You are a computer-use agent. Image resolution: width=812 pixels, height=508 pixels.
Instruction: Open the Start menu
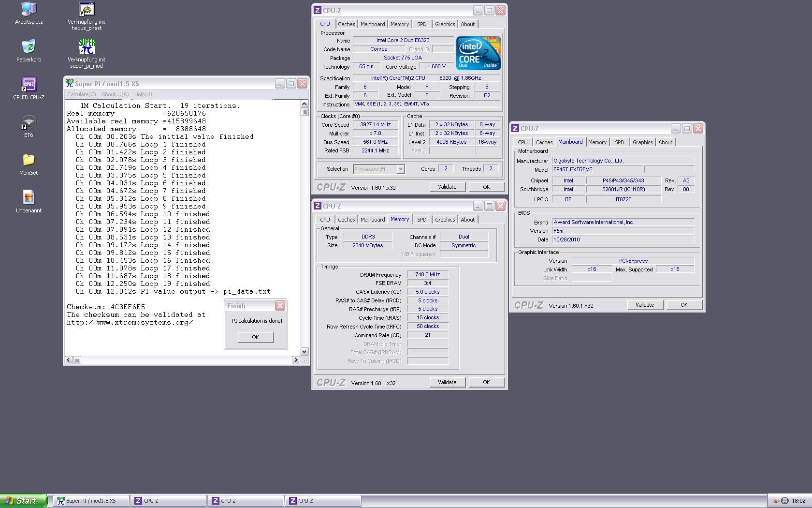tap(23, 501)
